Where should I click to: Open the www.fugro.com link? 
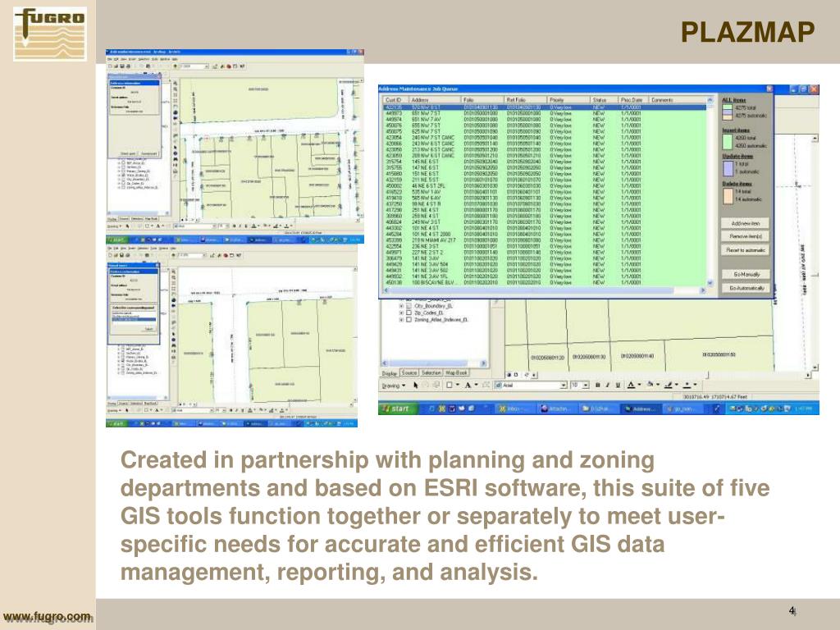tap(47, 617)
